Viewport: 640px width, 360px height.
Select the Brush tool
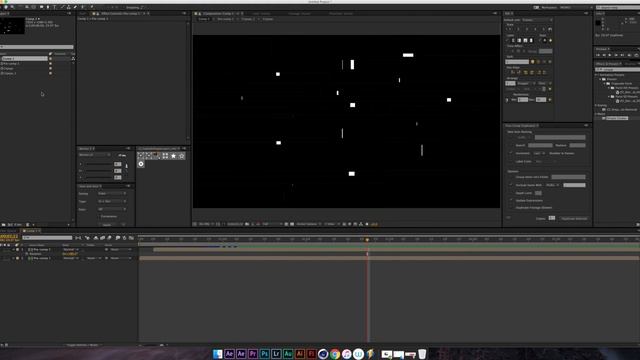click(x=62, y=7)
